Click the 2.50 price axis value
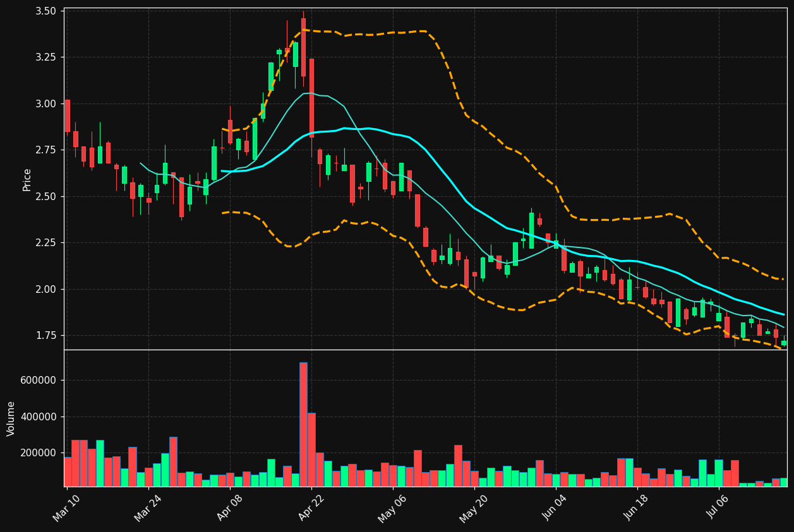Viewport: 794px width, 532px height. click(46, 197)
